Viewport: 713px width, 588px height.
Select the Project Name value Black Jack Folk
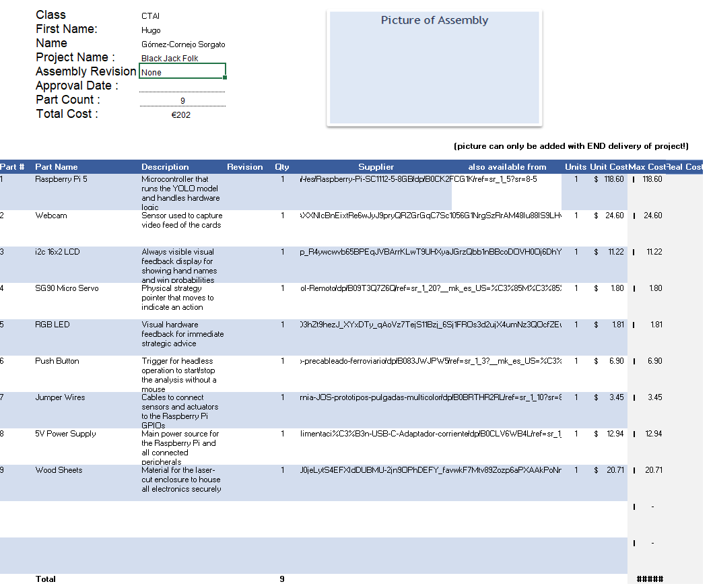click(x=170, y=58)
